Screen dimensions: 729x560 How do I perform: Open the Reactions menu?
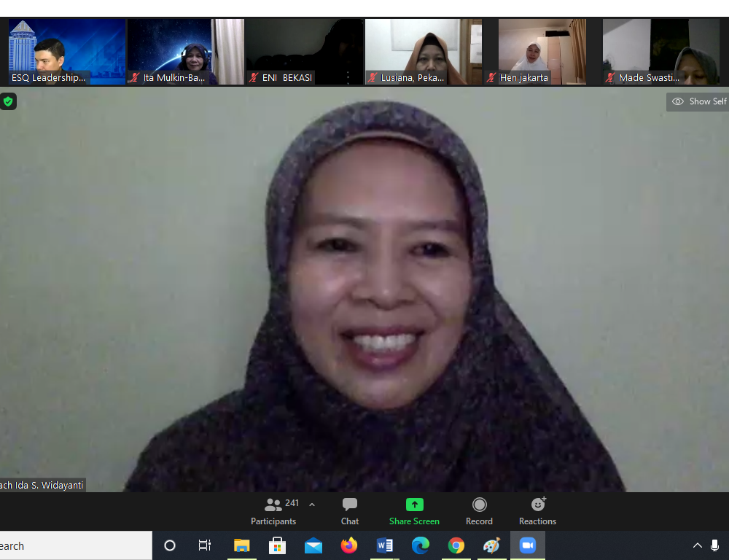tap(538, 510)
